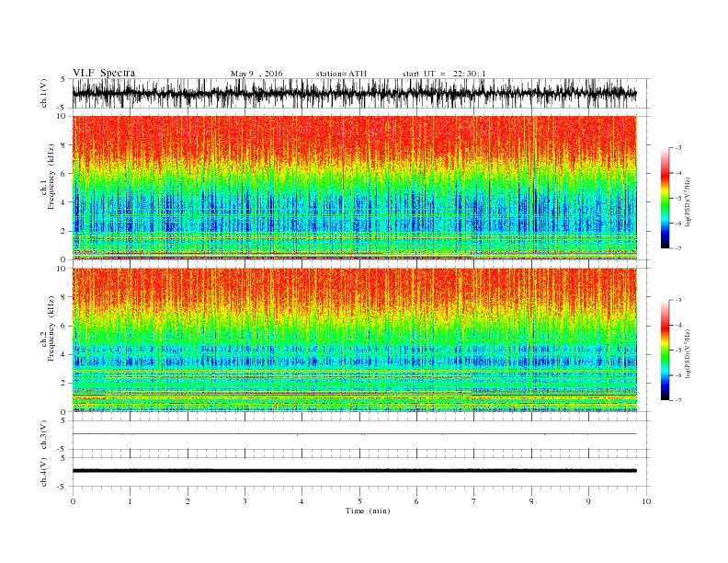
Task: Click the 'ch.3(V)' axis label
Action: 43,435
